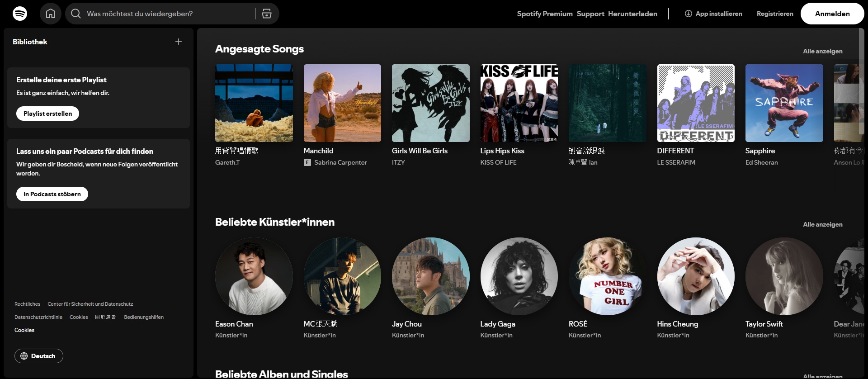Viewport: 868px width, 379px height.
Task: Click the Lady Gaga artist name text
Action: point(498,324)
